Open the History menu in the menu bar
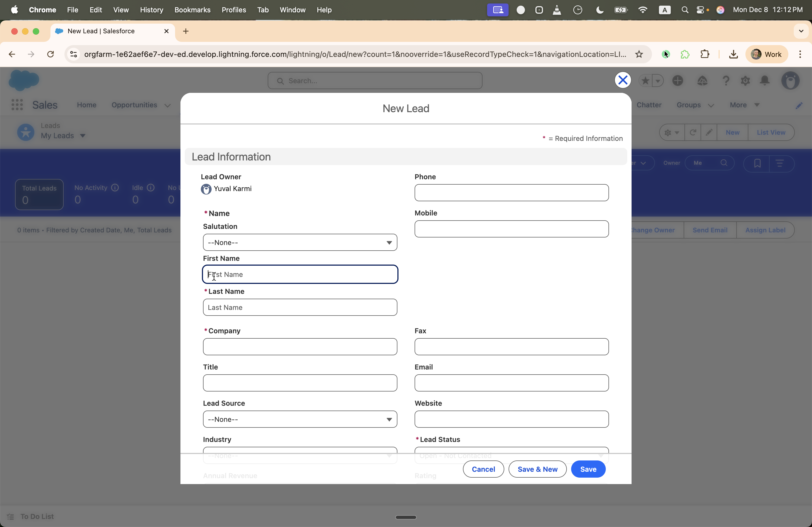Image resolution: width=812 pixels, height=527 pixels. pos(151,10)
